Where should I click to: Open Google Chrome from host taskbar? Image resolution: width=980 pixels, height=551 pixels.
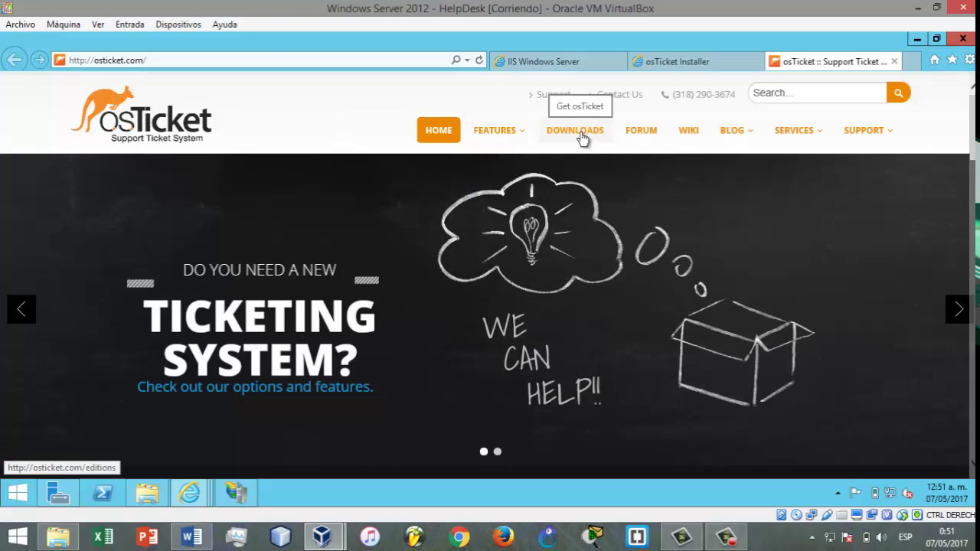coord(459,537)
